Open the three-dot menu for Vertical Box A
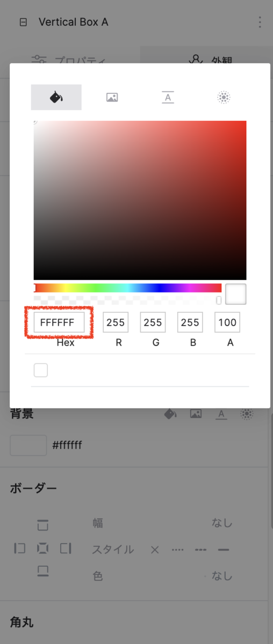The image size is (273, 644). click(260, 22)
